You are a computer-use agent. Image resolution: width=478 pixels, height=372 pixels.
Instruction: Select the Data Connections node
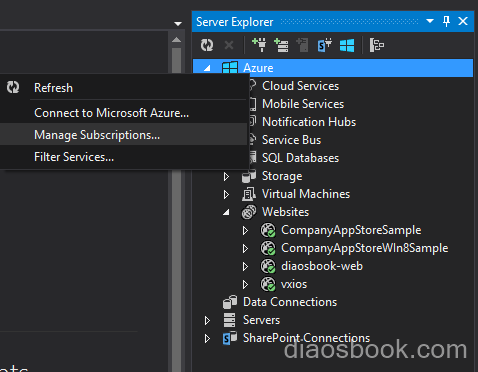pos(290,302)
